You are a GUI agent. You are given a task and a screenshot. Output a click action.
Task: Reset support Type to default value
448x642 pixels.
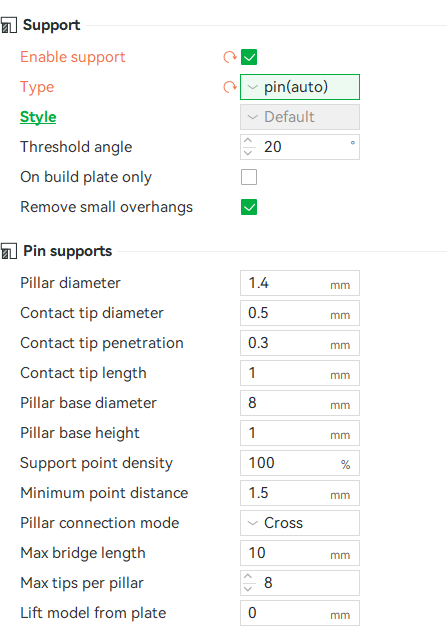click(x=230, y=87)
